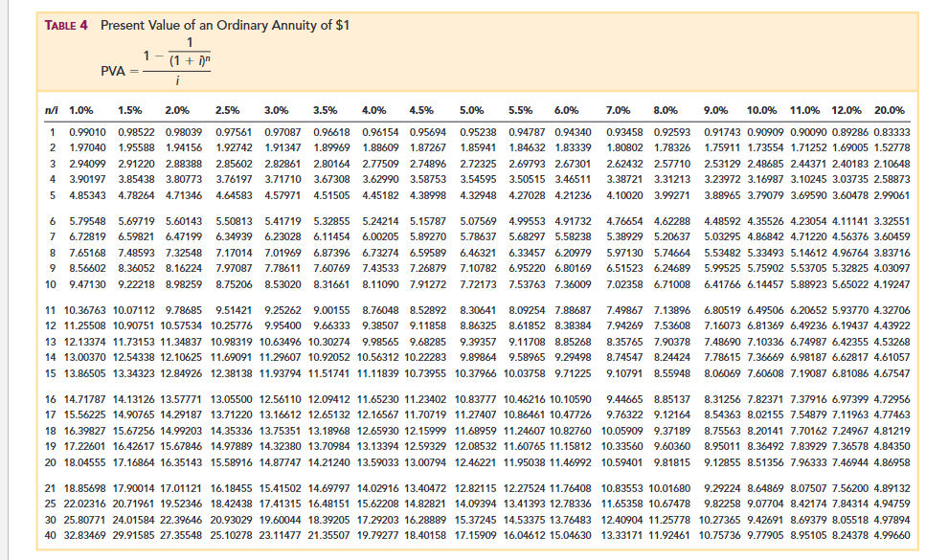
Task: Click the '7.0%' column header
Action: (x=618, y=110)
